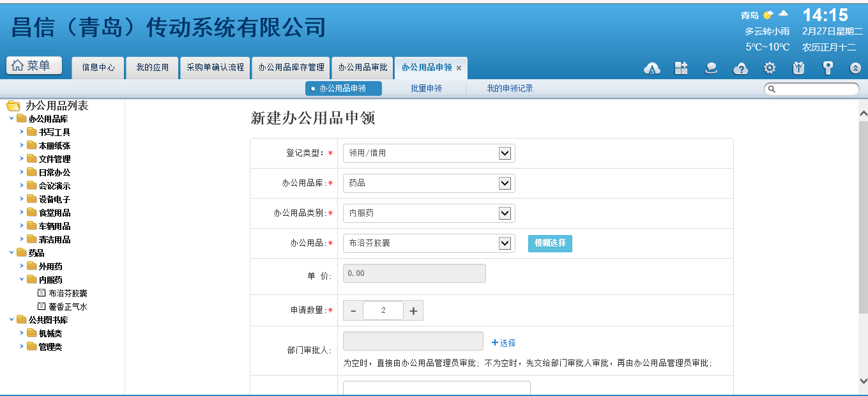This screenshot has height=396, width=868.
Task: Click the 模糊选择 button
Action: pyautogui.click(x=550, y=243)
